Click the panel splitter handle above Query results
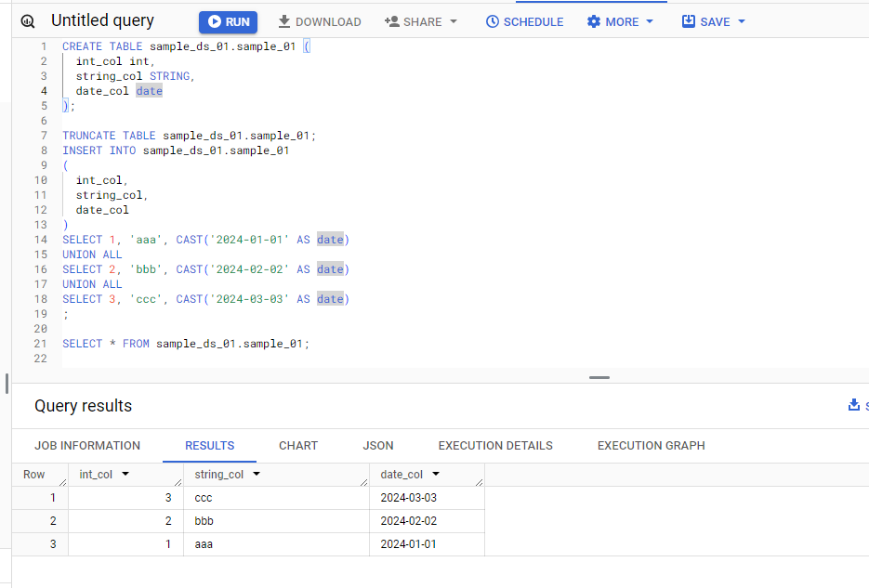 (599, 378)
